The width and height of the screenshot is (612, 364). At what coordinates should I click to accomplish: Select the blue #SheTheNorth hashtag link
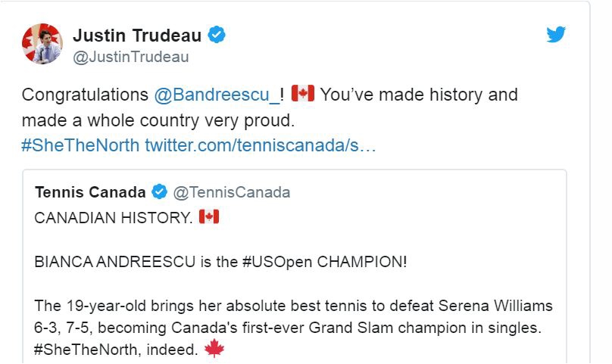tap(80, 145)
